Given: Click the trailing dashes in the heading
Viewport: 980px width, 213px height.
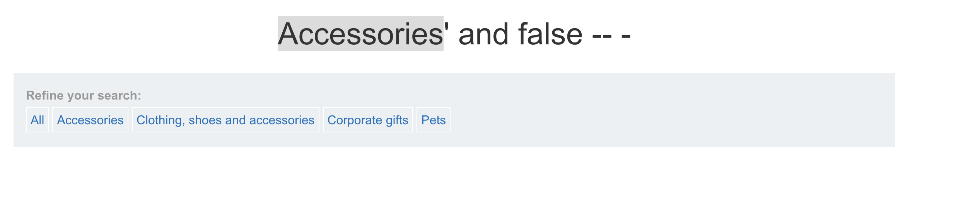Looking at the screenshot, I should 611,35.
